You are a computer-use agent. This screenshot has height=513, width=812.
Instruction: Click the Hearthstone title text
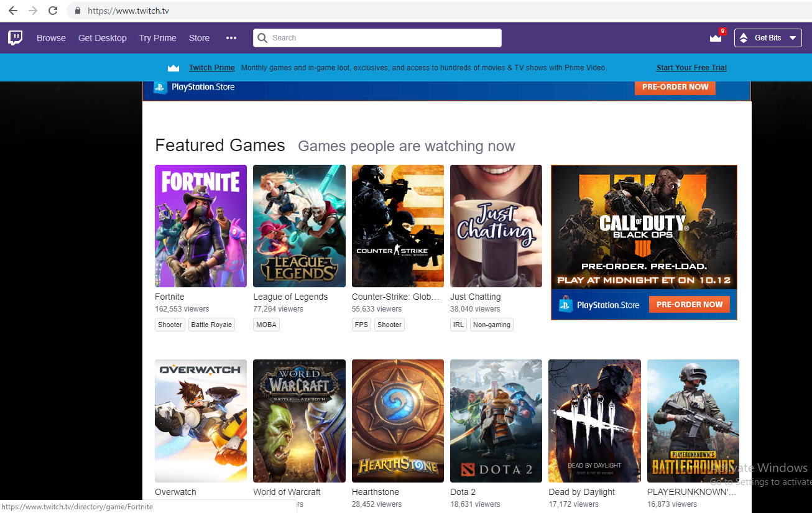[x=376, y=492]
